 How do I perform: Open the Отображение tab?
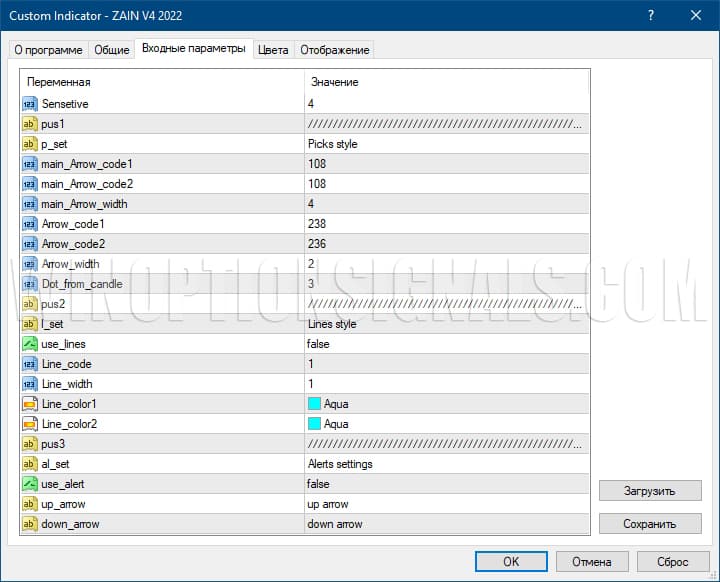pos(334,50)
